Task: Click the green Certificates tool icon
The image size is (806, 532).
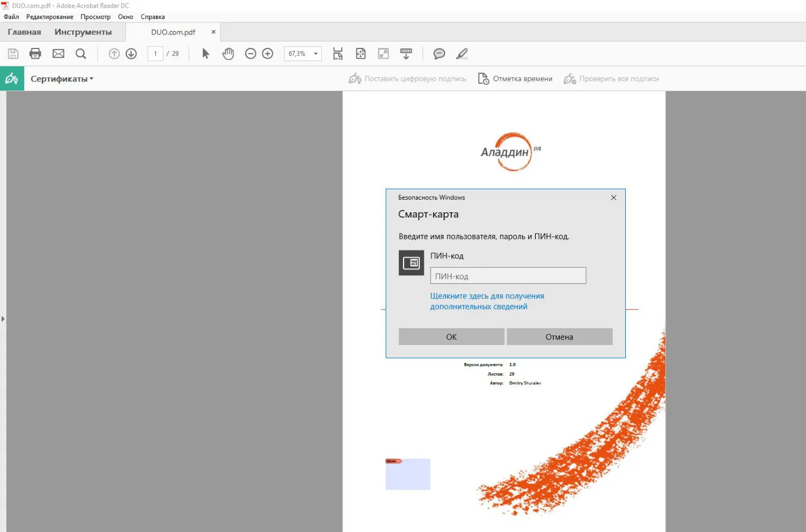Action: tap(12, 78)
